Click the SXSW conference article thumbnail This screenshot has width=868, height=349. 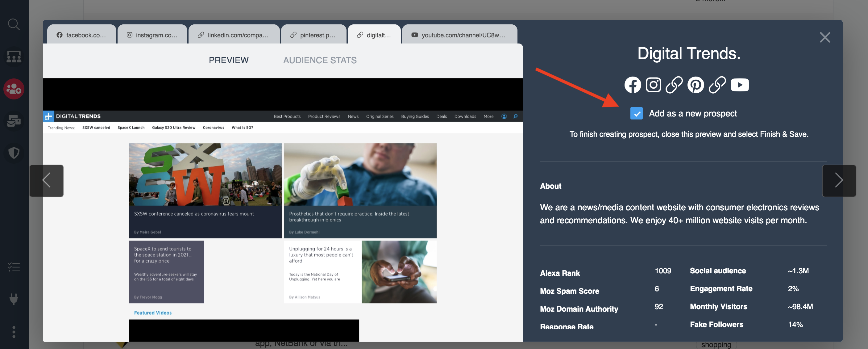(x=205, y=174)
